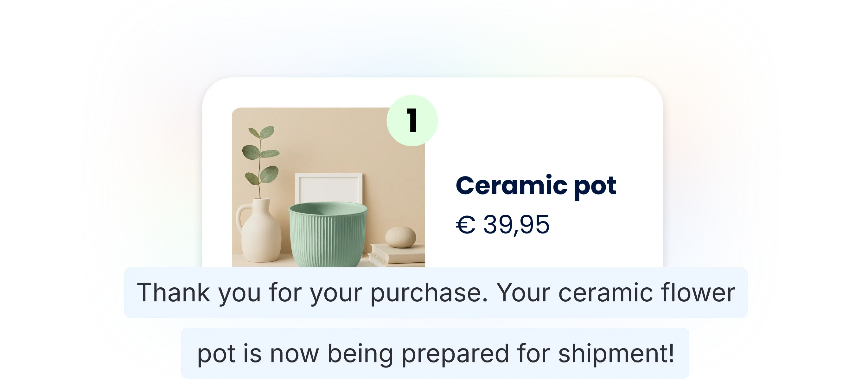This screenshot has width=868, height=384.
Task: Click the word "shipment!" in the message
Action: coord(616,353)
